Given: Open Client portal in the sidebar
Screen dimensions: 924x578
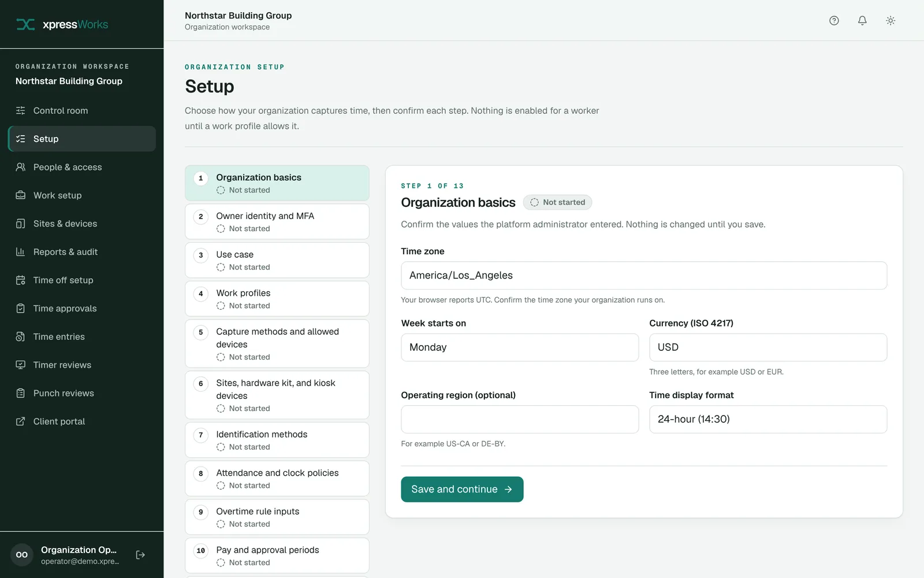Looking at the screenshot, I should pos(82,421).
